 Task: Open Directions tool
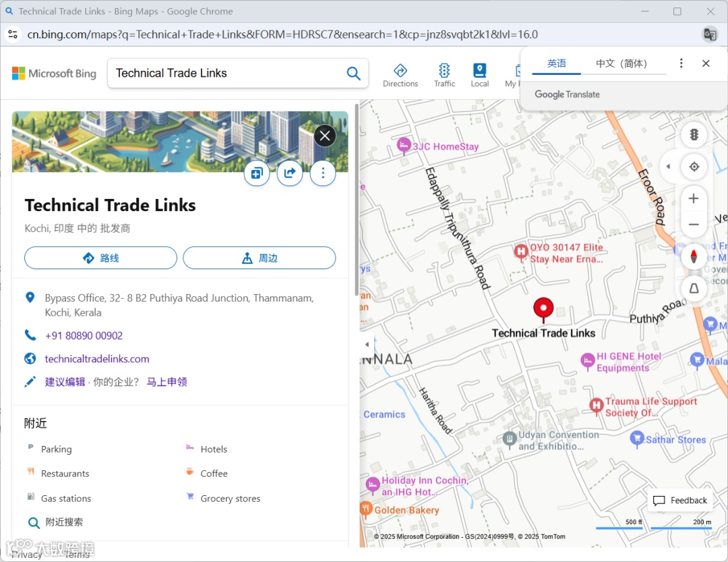click(x=400, y=76)
